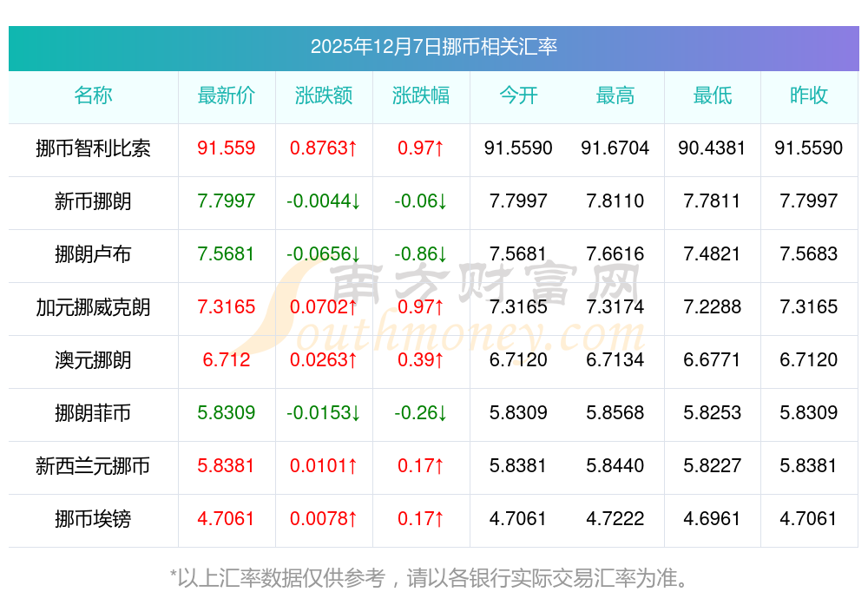Screen dimensions: 868x605
Task: Click the title 2025年12月7日挪币相关汇率
Action: 433,47
